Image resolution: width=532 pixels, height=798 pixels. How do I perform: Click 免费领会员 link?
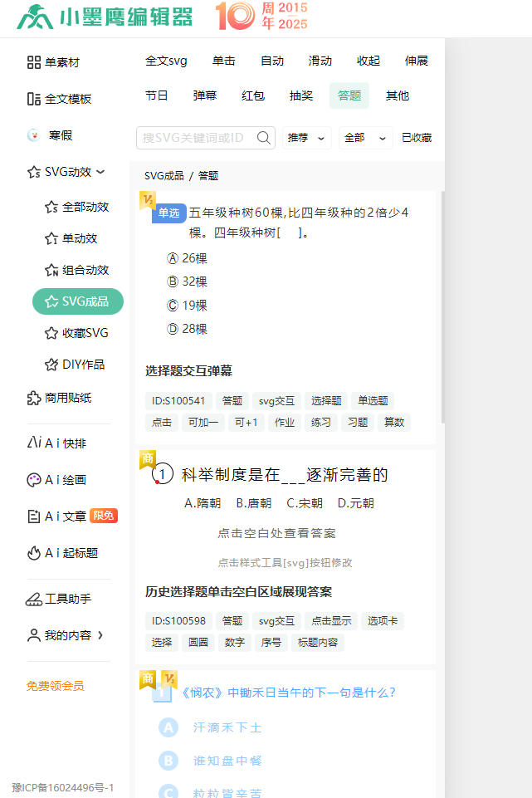[x=56, y=686]
